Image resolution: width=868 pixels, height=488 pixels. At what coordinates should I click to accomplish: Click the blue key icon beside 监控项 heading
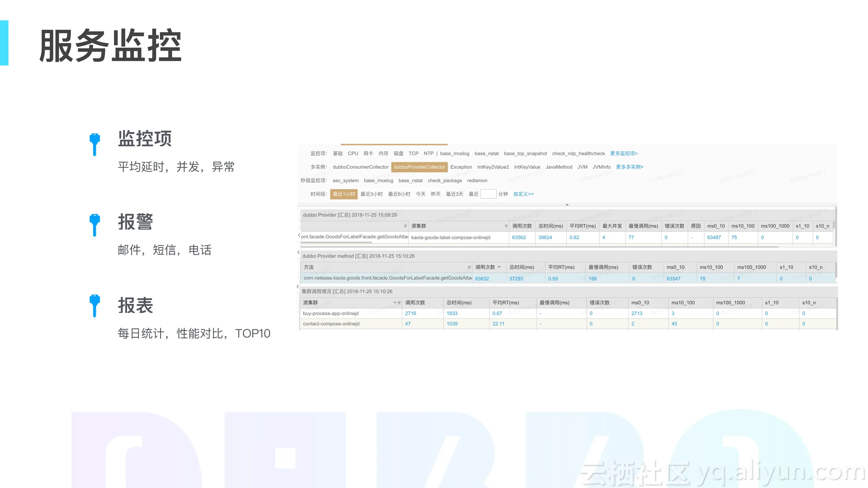[95, 144]
